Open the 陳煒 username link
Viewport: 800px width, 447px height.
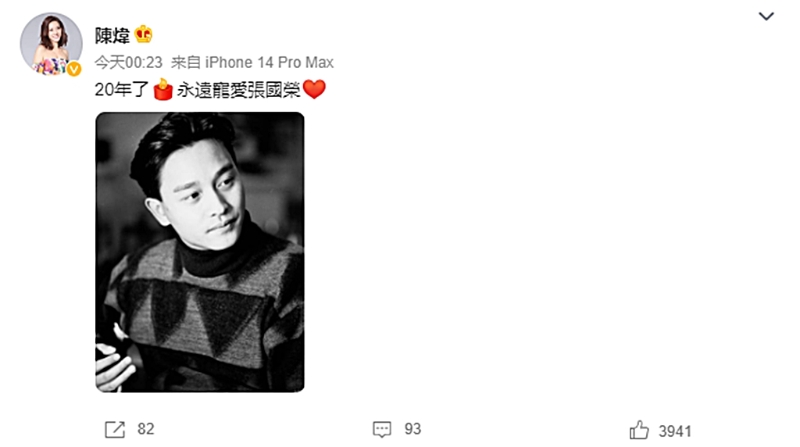112,35
